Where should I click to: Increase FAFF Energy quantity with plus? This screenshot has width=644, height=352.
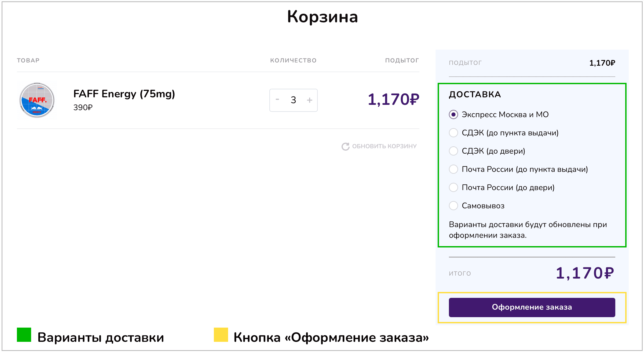coord(310,100)
